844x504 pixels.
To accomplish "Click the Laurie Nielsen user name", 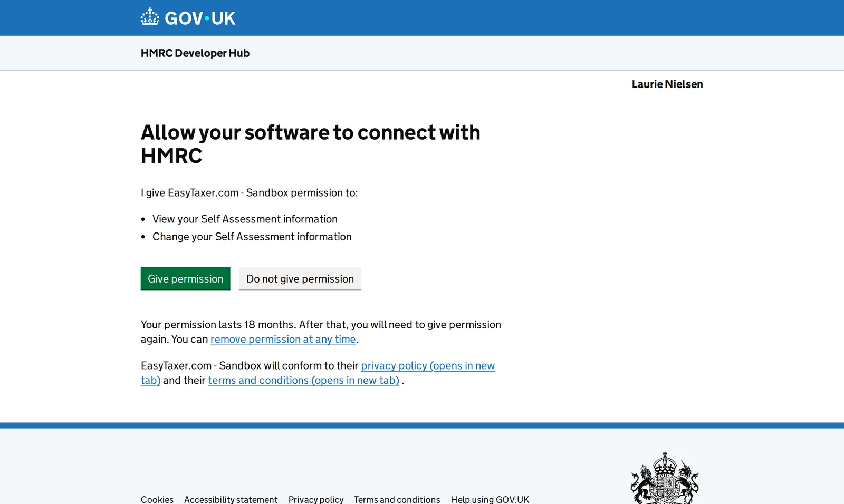I will pyautogui.click(x=667, y=84).
